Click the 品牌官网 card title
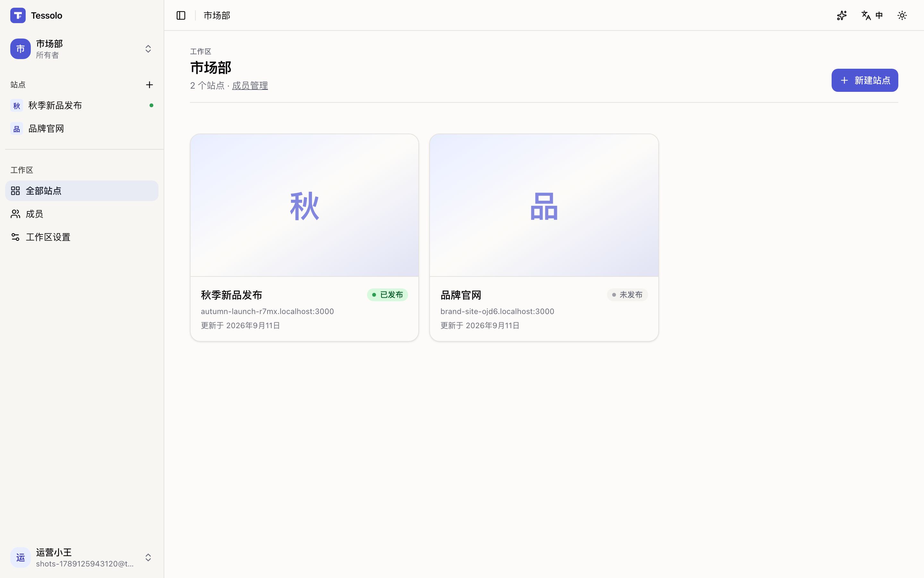Screen dimensions: 924x578 point(461,295)
